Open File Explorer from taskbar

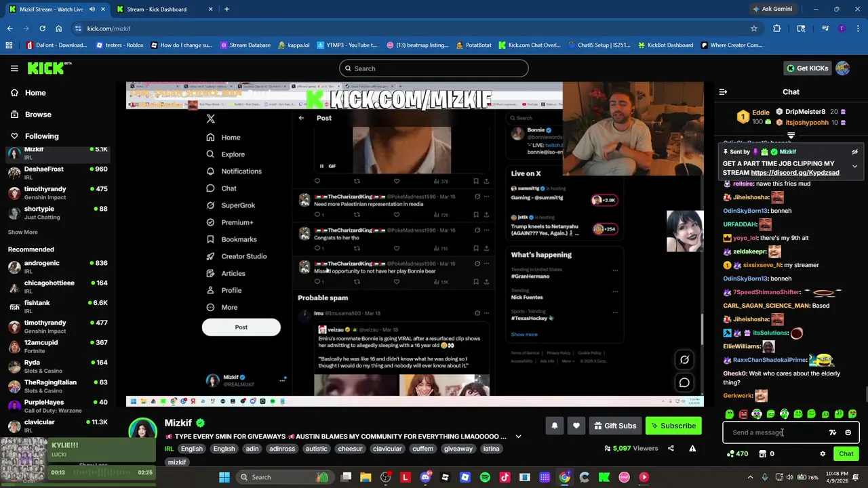pyautogui.click(x=366, y=477)
